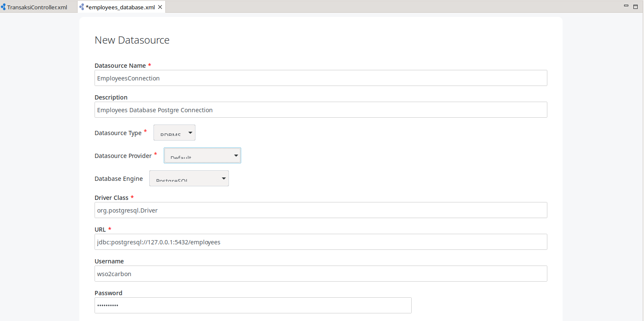The height and width of the screenshot is (321, 644).
Task: Select the EmployeesConnection text value
Action: click(128, 78)
